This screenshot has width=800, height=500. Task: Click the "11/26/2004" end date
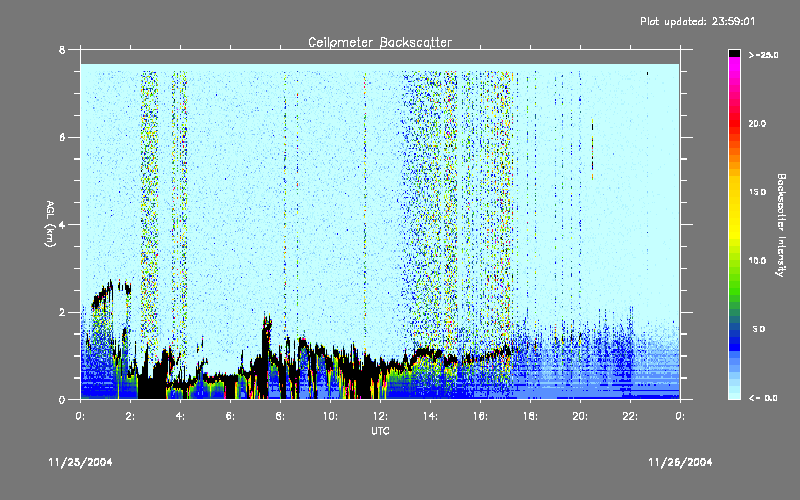[680, 462]
